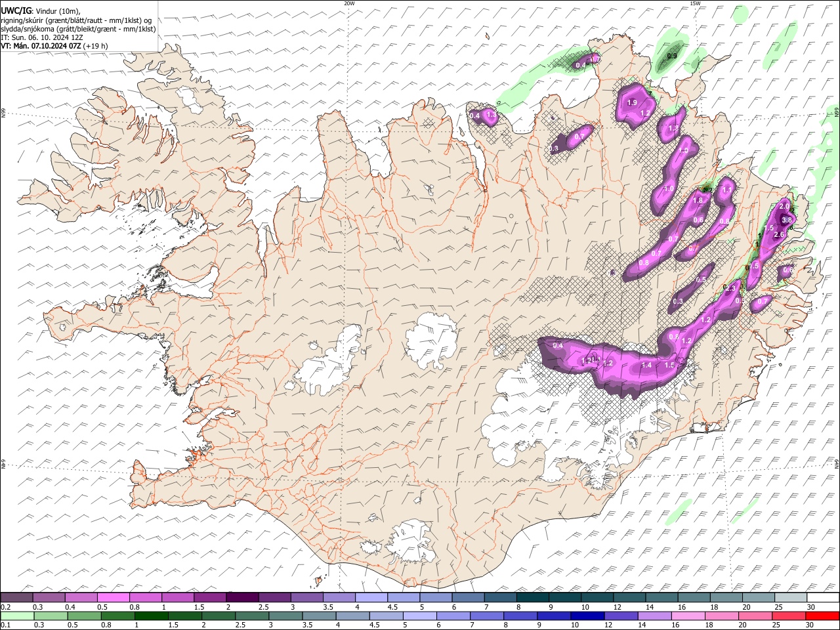The height and width of the screenshot is (630, 840).
Task: Click the '(+19 h)' forecast offset text
Action: pos(96,46)
